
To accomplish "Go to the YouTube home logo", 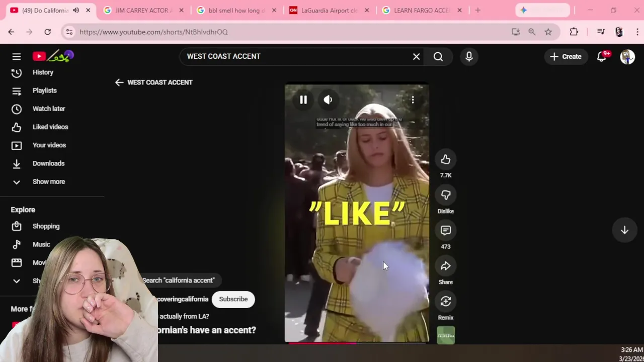I will pyautogui.click(x=53, y=56).
